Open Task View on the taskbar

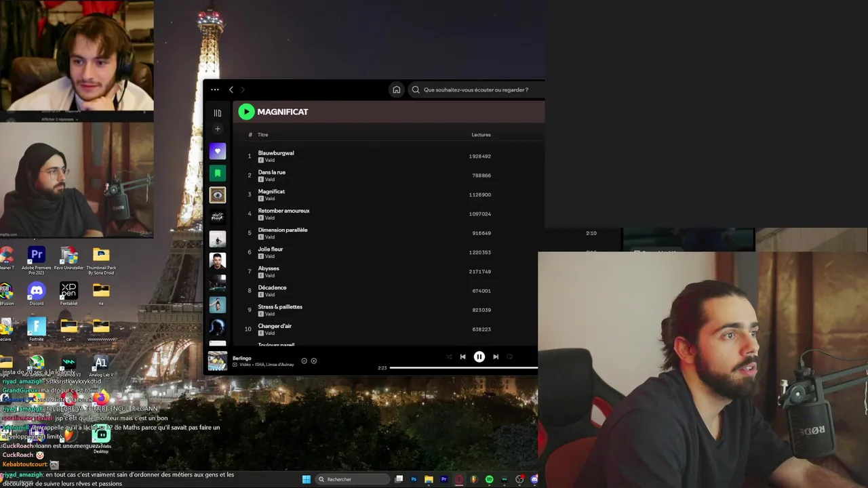(399, 479)
